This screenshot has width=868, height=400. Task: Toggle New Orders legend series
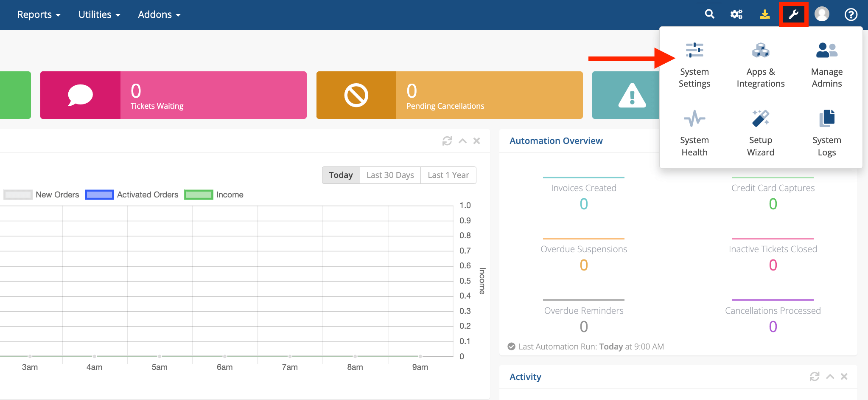(42, 194)
